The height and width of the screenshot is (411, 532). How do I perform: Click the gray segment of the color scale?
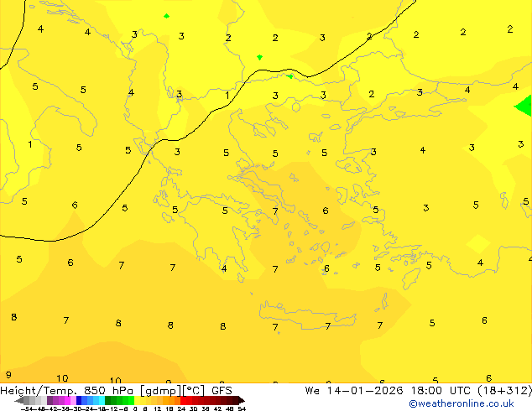coord(27,400)
